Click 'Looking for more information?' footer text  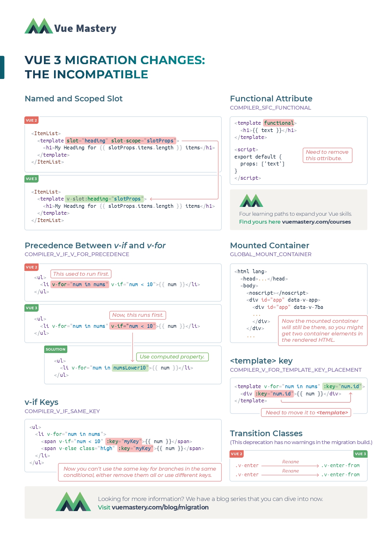tap(210, 499)
